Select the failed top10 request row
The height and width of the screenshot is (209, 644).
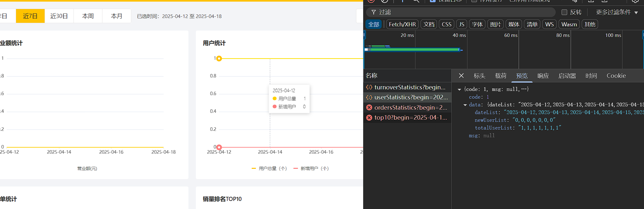pos(407,117)
